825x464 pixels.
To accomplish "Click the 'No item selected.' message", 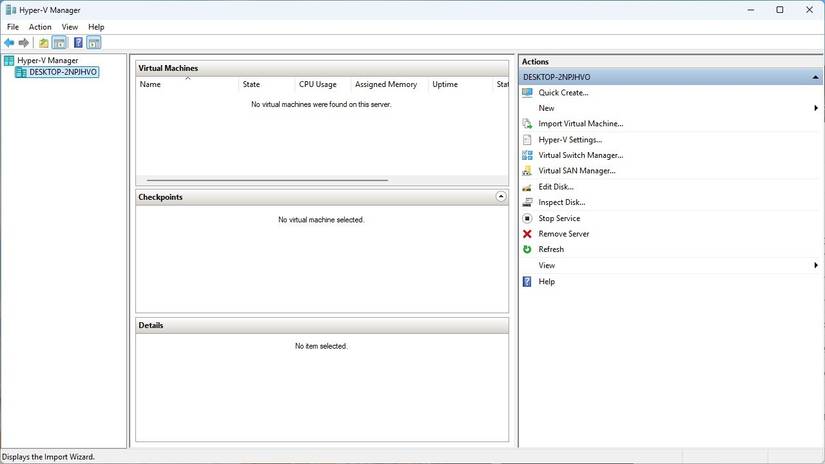I will (x=321, y=346).
